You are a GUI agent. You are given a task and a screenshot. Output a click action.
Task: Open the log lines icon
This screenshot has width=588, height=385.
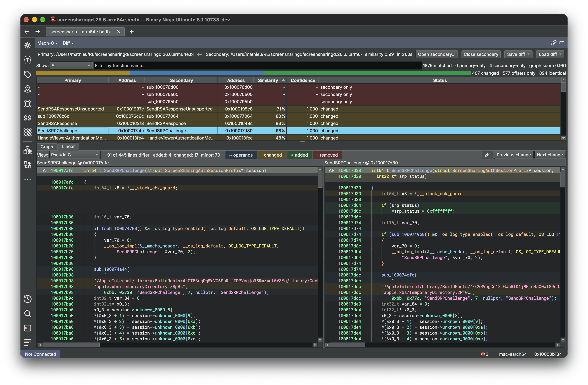tap(27, 343)
